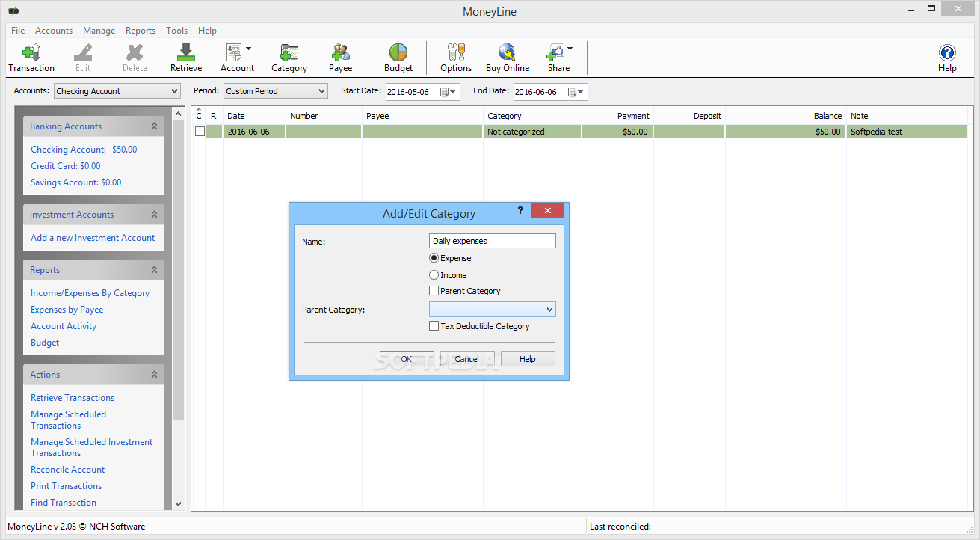The image size is (980, 540).
Task: Open the Checking Account: -$50.00 link
Action: pyautogui.click(x=84, y=150)
